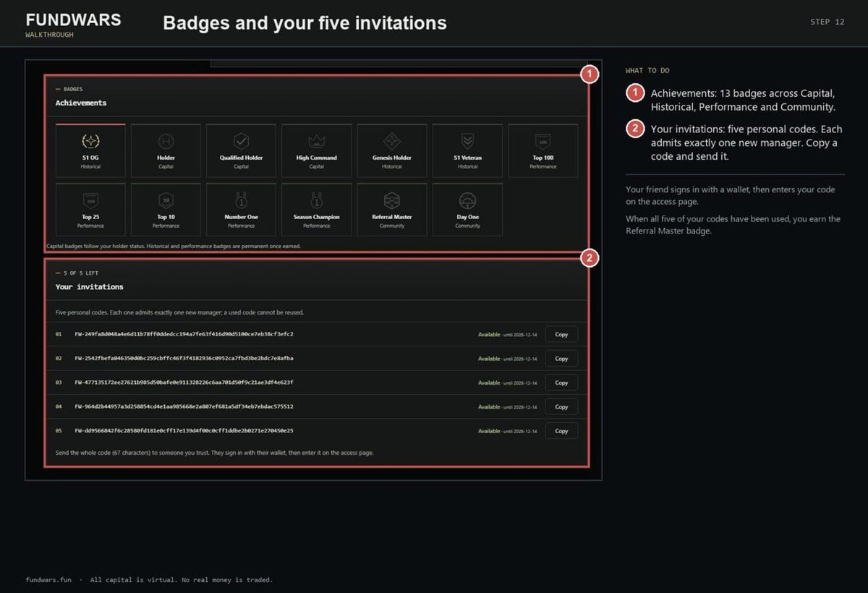Viewport: 868px width, 593px height.
Task: Select the S1 OG badge icon
Action: click(90, 140)
